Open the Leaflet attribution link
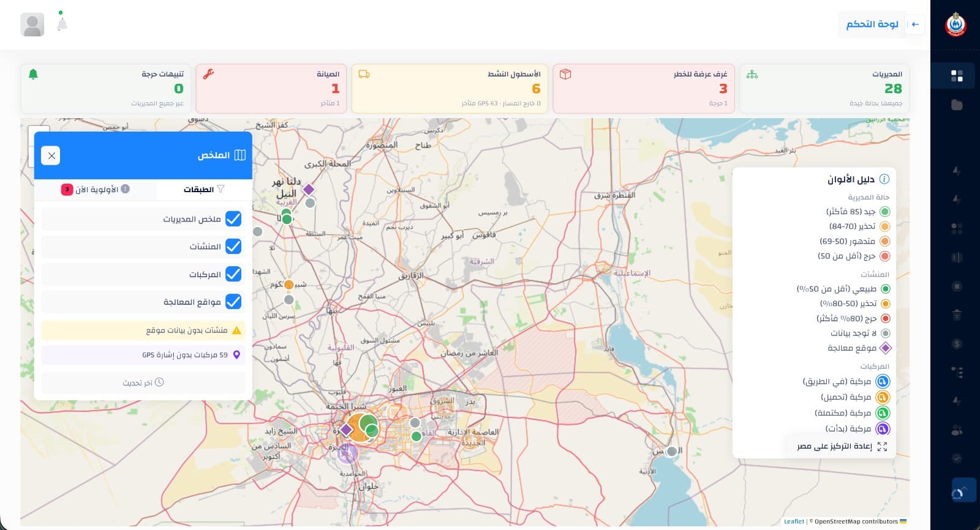Screen dimensions: 980x530 coord(794,521)
